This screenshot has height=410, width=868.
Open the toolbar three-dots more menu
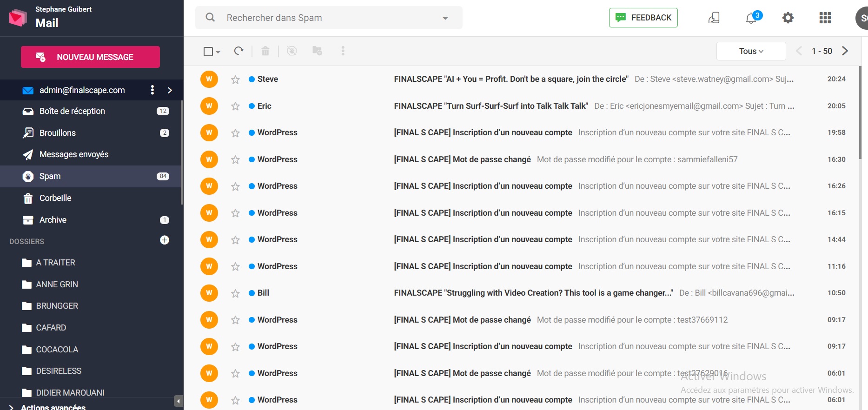343,51
